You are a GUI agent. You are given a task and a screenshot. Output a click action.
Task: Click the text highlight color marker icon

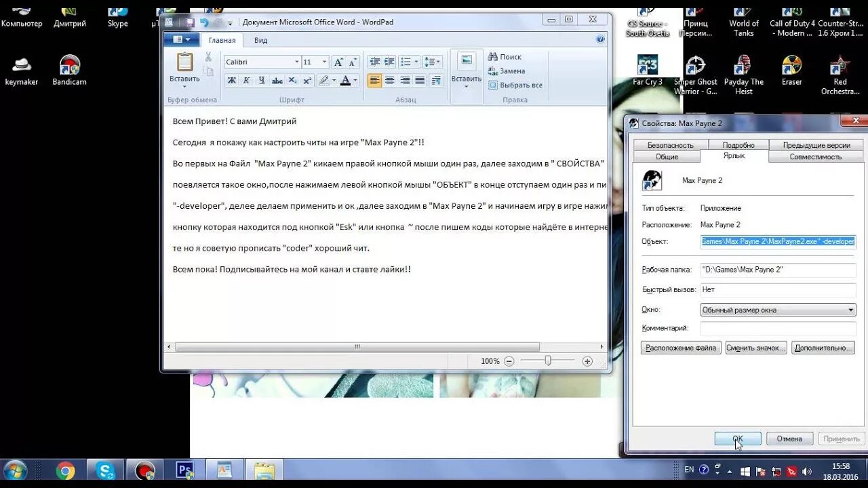(x=324, y=80)
